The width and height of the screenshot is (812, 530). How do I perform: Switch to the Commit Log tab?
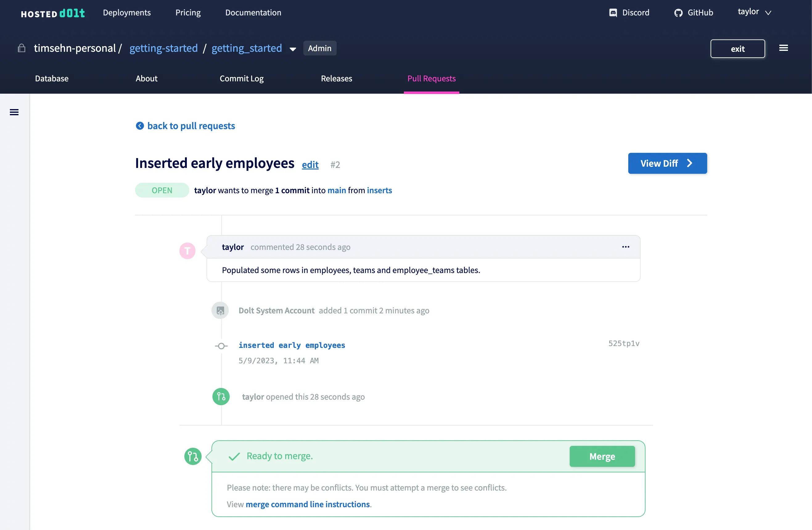coord(242,79)
